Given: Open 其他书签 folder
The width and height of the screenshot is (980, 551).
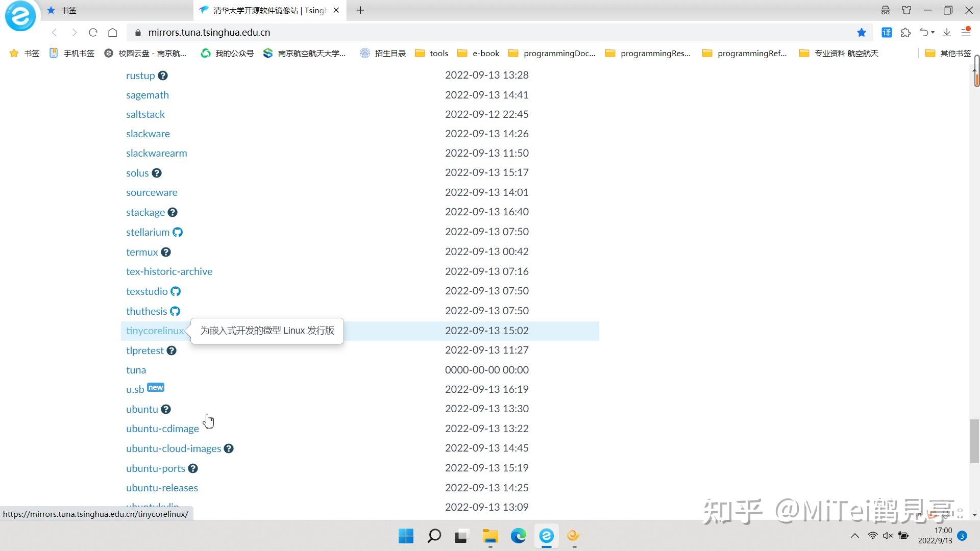Looking at the screenshot, I should point(948,53).
